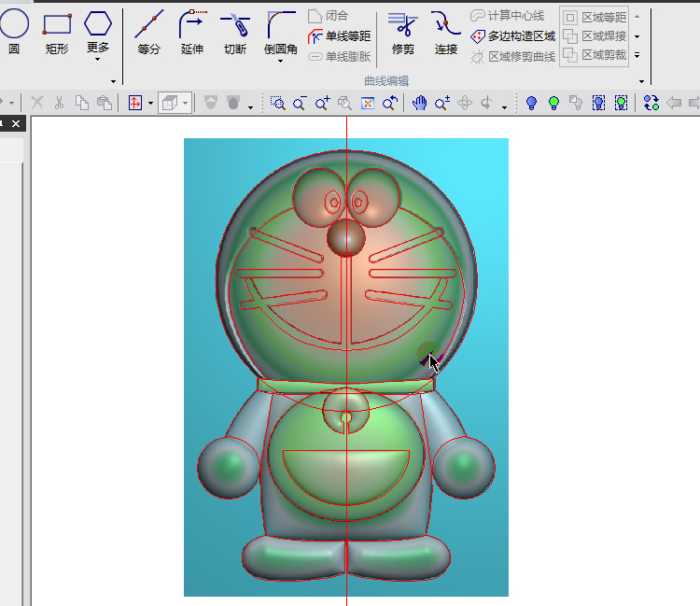Viewport: 700px width, 606px height.
Task: Expand the arrow under 倒圆角
Action: 280,62
